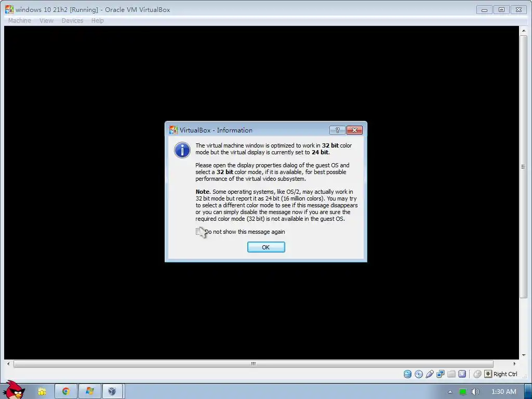The width and height of the screenshot is (532, 399).
Task: Close the VirtualBox Information dialog
Action: coord(354,130)
